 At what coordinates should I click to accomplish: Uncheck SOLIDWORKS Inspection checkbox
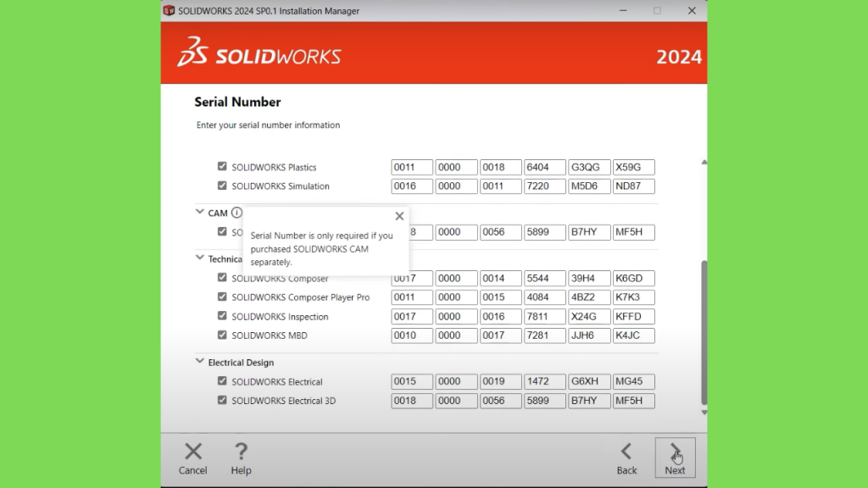[x=222, y=315]
